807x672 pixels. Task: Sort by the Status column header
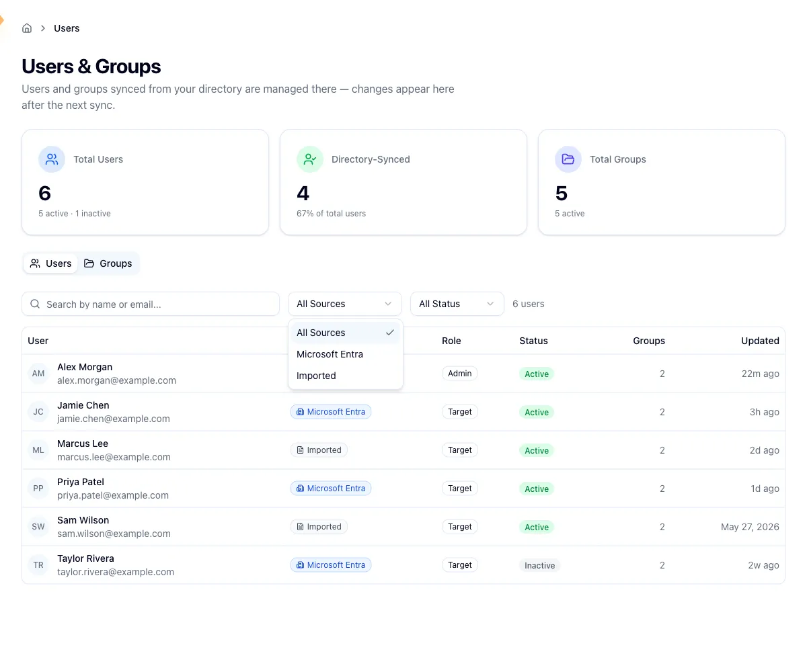(533, 341)
